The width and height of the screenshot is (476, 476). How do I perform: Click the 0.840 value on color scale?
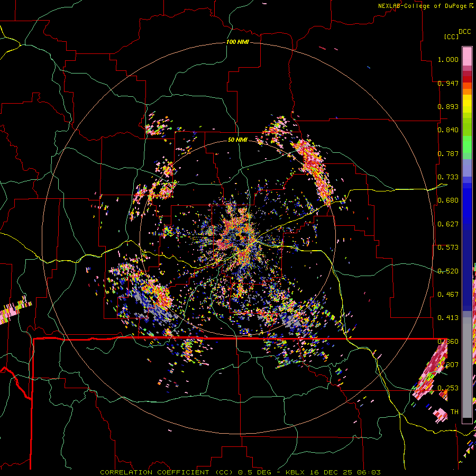coord(448,130)
